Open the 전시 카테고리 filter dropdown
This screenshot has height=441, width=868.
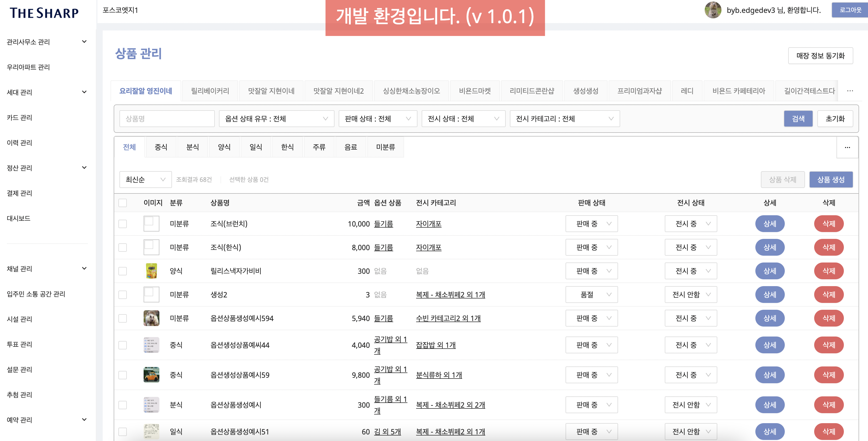[564, 119]
